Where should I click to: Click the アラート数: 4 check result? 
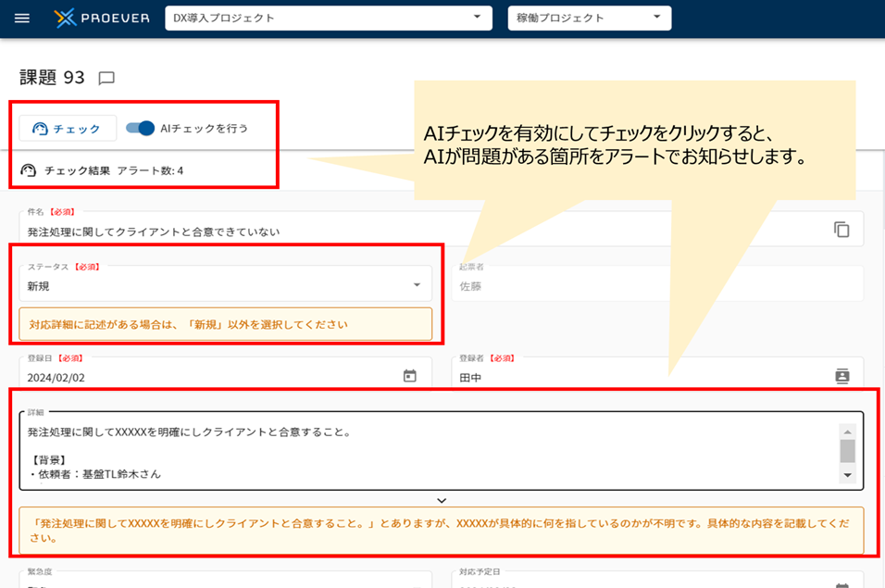[150, 170]
